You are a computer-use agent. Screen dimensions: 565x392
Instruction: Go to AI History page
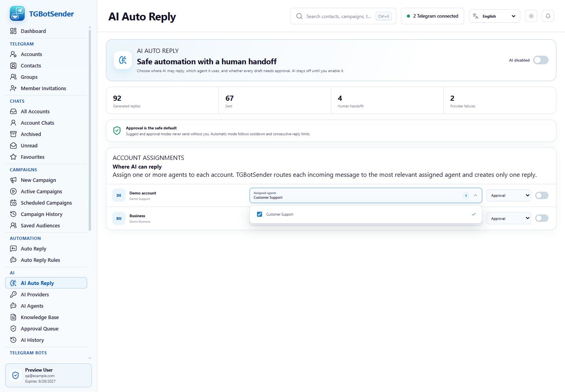46,340
